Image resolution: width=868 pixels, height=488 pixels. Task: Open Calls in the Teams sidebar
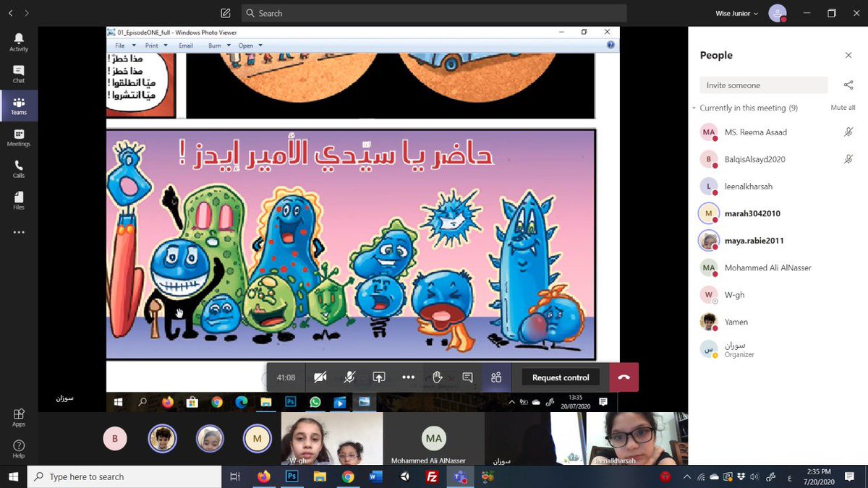(19, 169)
